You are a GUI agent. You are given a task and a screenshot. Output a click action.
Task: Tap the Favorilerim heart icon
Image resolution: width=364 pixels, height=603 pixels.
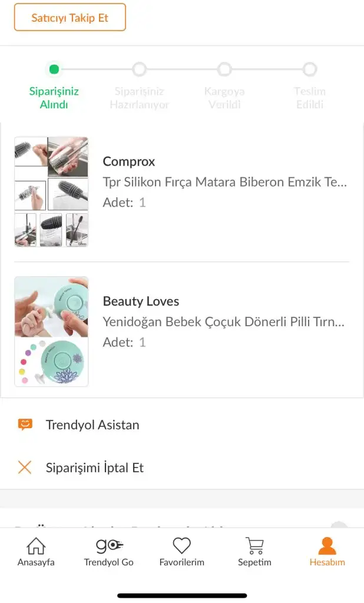click(181, 546)
